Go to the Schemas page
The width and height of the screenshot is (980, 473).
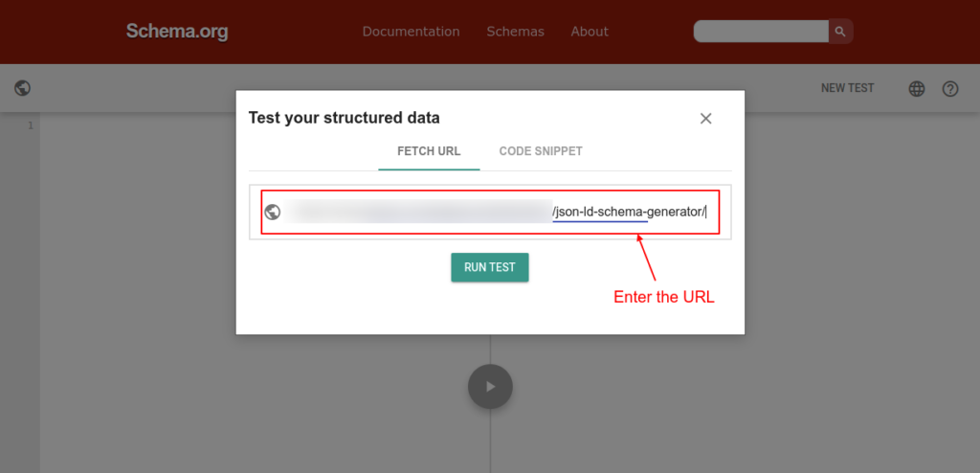point(515,32)
